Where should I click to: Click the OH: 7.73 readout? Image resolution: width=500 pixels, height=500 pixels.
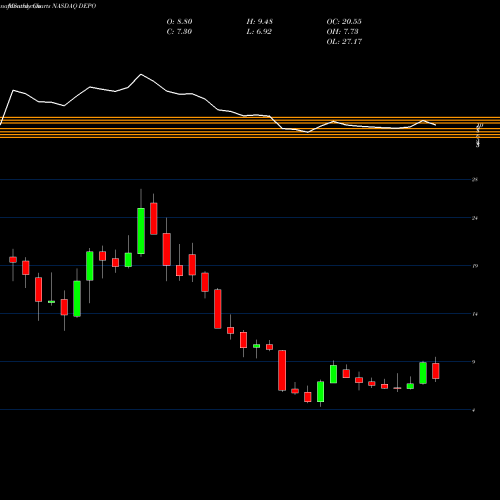342,32
